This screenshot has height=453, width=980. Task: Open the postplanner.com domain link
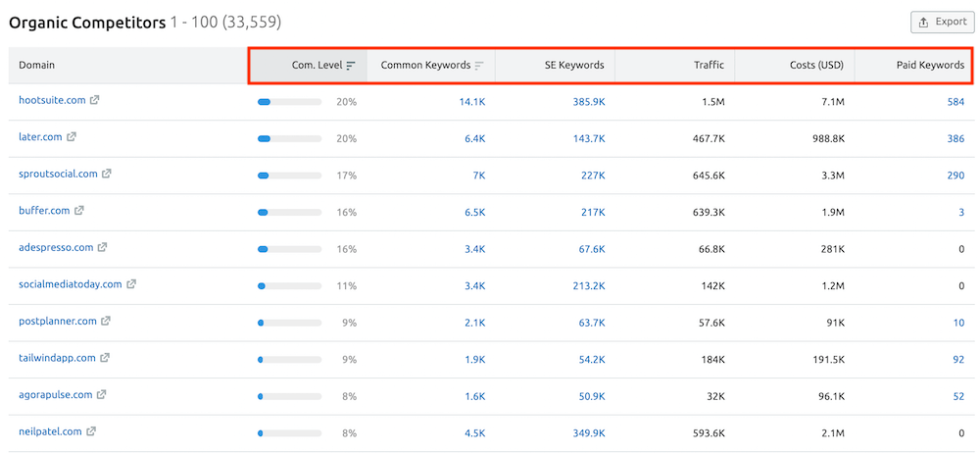coord(58,322)
